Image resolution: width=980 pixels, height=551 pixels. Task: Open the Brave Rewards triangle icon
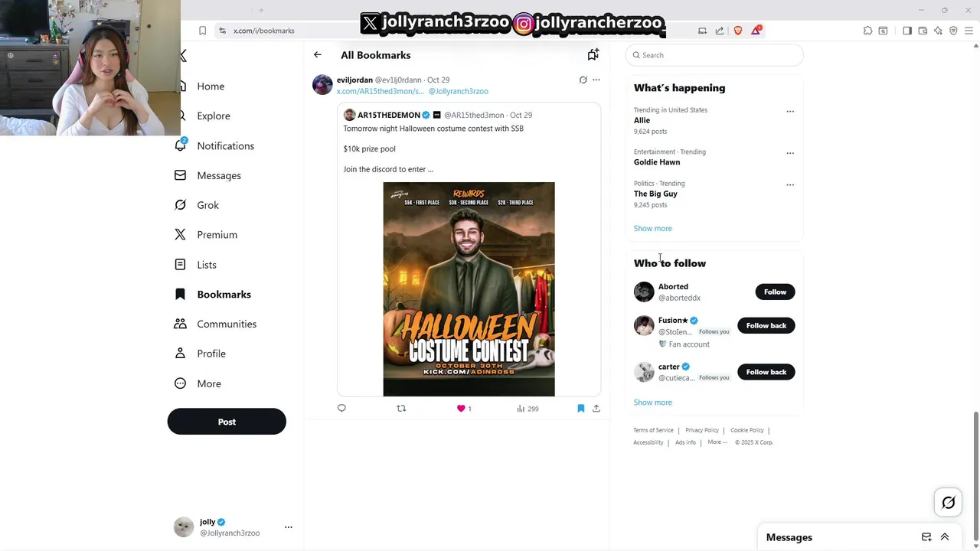(756, 31)
